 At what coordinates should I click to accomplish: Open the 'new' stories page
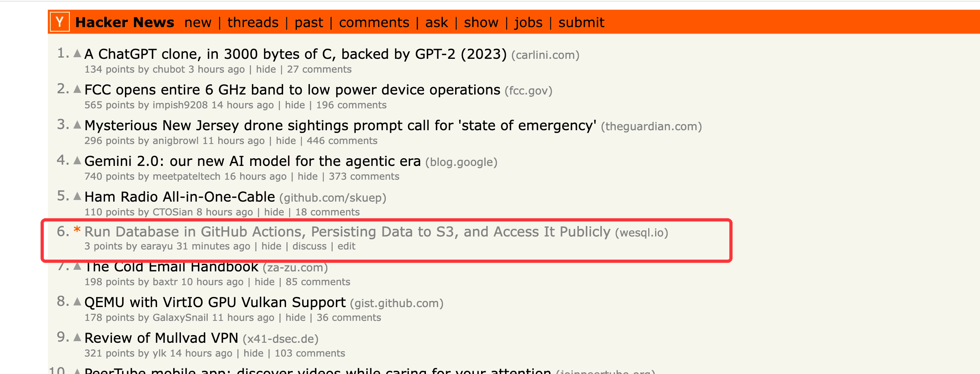(x=198, y=22)
